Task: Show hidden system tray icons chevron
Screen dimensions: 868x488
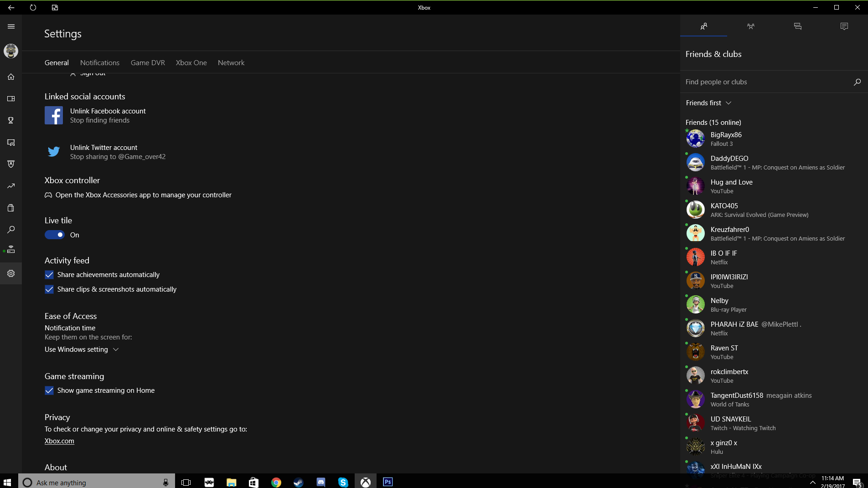Action: [x=813, y=482]
